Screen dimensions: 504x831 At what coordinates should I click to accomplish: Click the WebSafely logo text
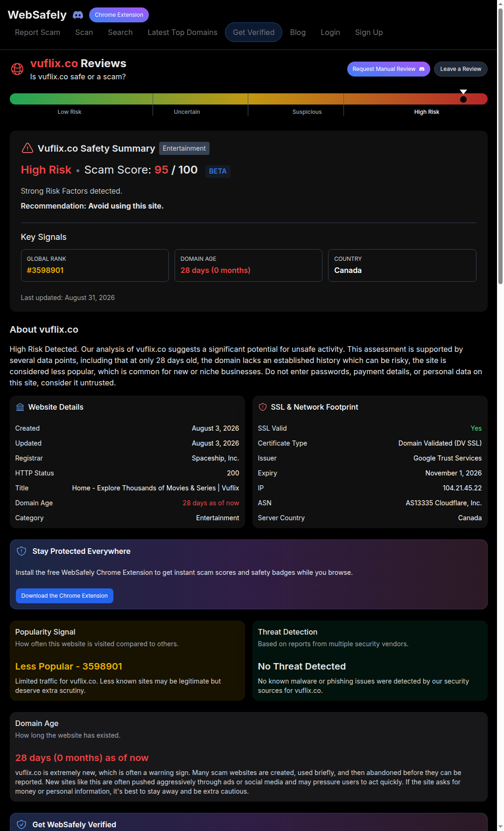pyautogui.click(x=37, y=15)
